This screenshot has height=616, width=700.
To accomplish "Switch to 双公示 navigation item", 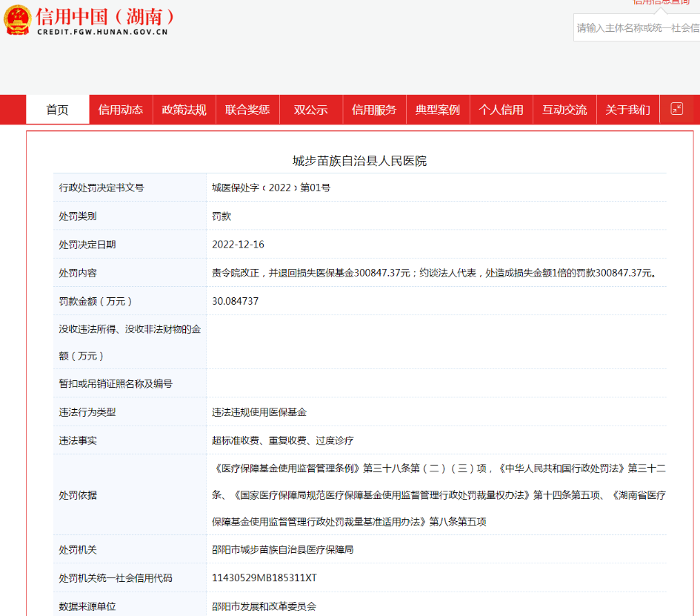I will pyautogui.click(x=310, y=110).
